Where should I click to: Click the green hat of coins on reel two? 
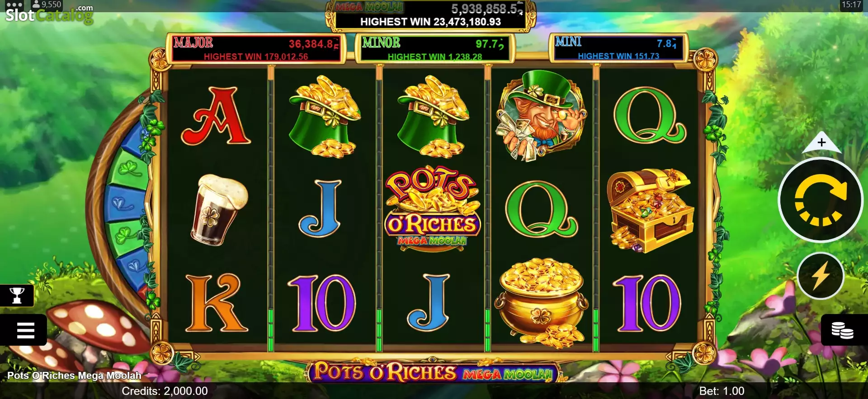click(x=324, y=117)
